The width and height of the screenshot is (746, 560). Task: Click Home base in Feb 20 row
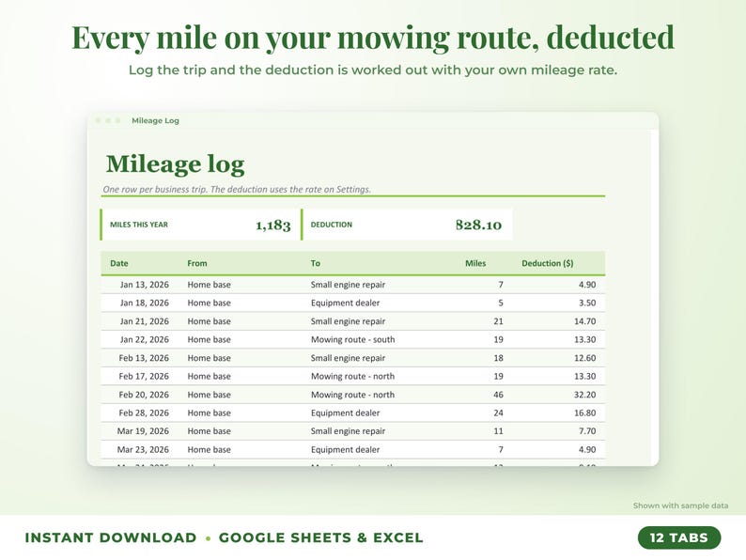209,395
